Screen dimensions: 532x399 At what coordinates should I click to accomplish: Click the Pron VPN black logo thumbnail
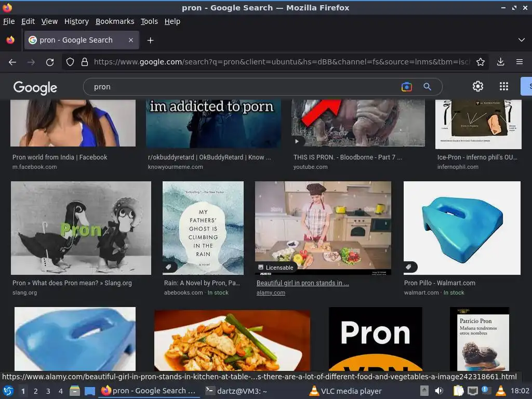[x=376, y=339]
